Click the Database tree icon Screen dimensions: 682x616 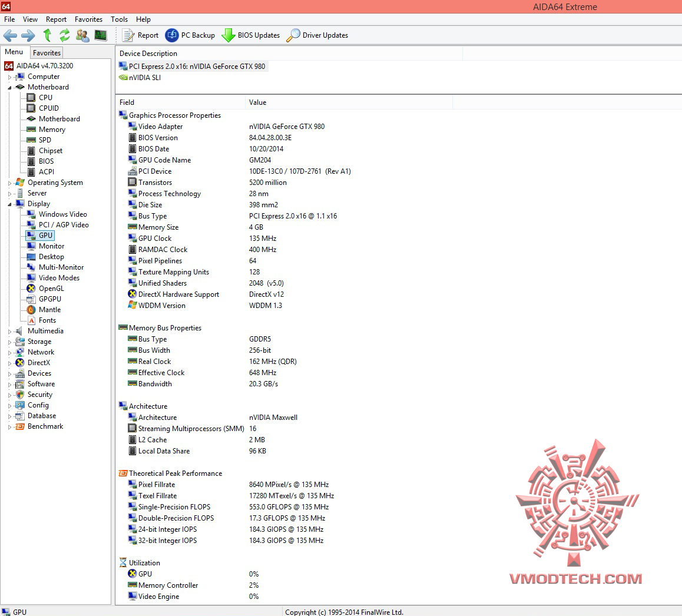pos(20,416)
